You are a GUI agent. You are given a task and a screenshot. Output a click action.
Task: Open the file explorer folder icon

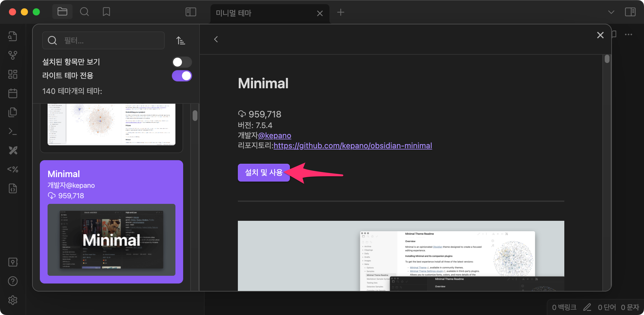click(x=62, y=12)
